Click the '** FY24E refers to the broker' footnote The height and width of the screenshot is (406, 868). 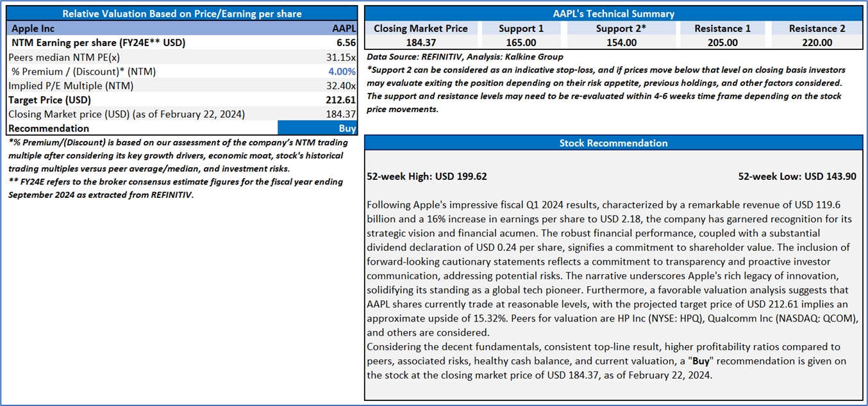[176, 188]
